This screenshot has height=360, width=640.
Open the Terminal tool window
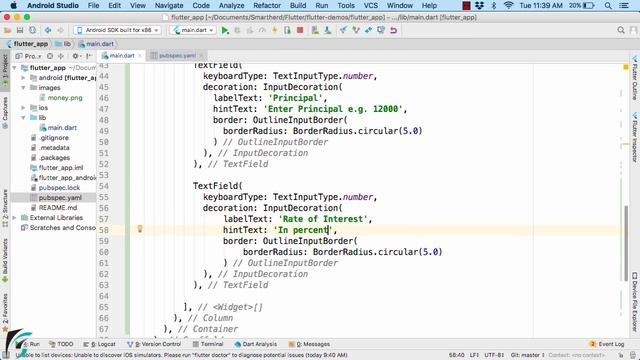[208, 344]
